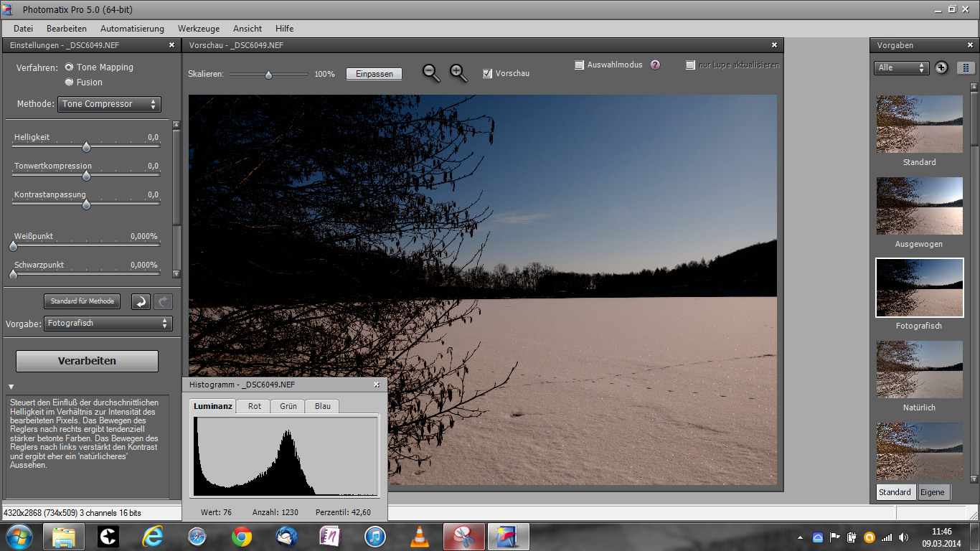Show hidden system tray icons
Screen dimensions: 980x551
(801, 537)
